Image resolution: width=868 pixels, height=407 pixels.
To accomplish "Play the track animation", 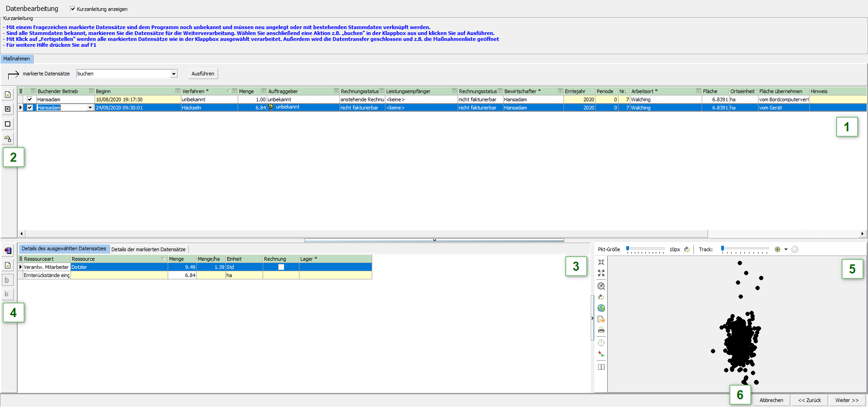I will 778,249.
